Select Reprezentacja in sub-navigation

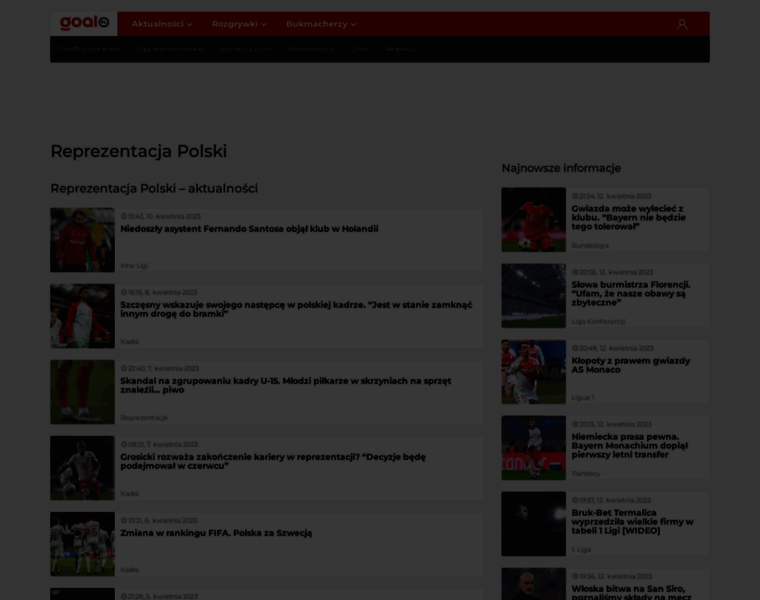311,49
